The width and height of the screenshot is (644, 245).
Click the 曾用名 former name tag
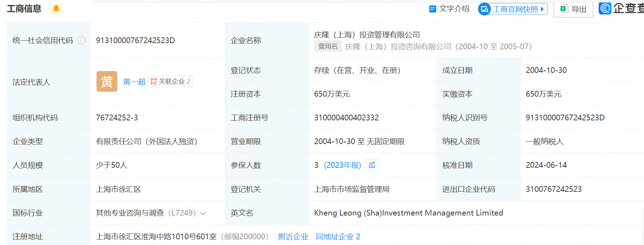[328, 46]
